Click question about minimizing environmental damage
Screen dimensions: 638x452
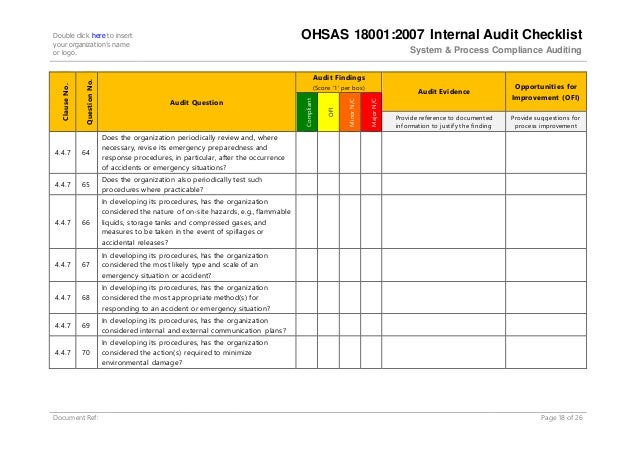coord(185,352)
